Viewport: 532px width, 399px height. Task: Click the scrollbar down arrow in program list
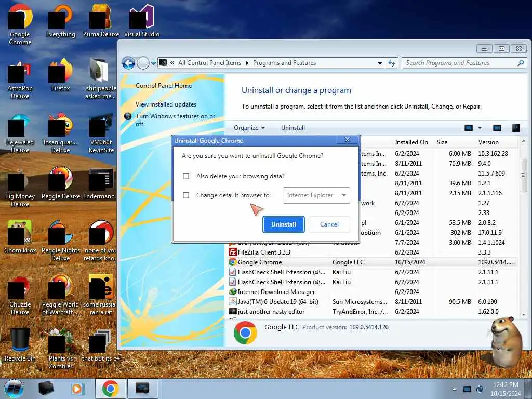pyautogui.click(x=523, y=315)
